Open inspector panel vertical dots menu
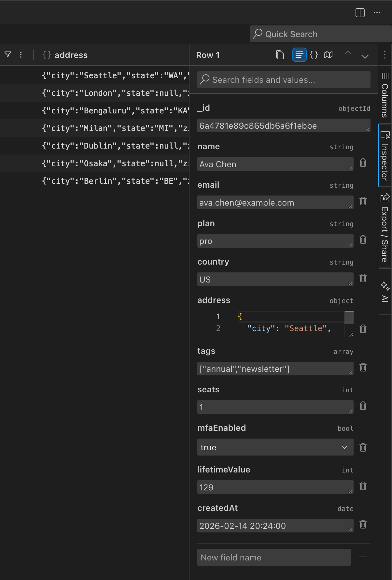Image resolution: width=392 pixels, height=580 pixels. pos(385,55)
